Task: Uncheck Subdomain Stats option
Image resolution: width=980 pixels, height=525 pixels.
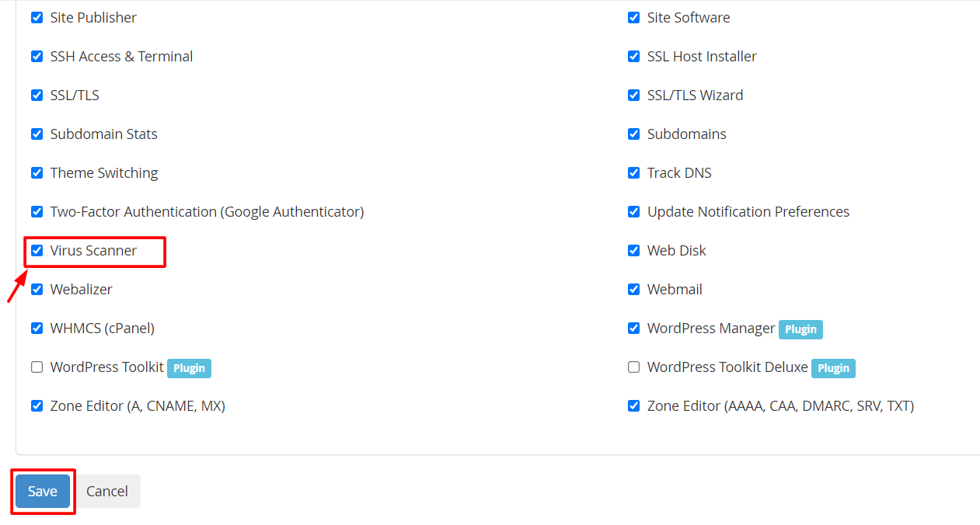Action: [37, 134]
